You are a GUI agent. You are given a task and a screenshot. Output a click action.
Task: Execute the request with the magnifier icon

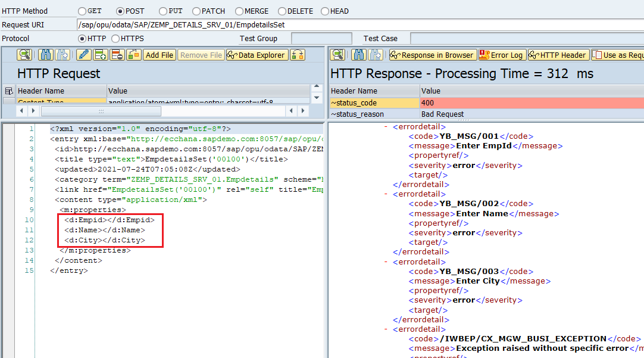pyautogui.click(x=24, y=55)
